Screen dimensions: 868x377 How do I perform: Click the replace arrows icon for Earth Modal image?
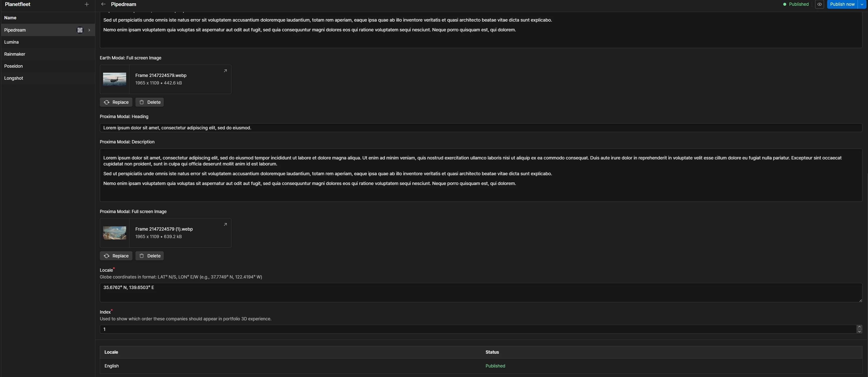click(107, 102)
